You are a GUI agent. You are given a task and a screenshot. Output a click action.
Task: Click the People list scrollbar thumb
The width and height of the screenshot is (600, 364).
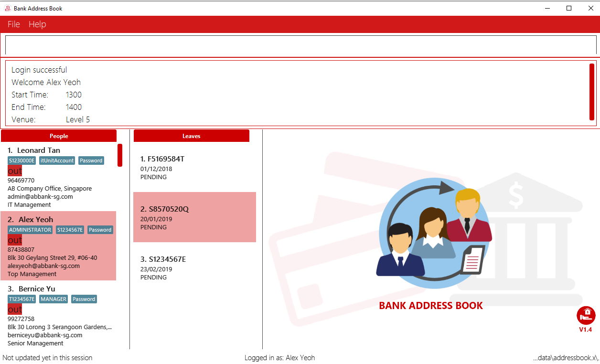pyautogui.click(x=120, y=155)
